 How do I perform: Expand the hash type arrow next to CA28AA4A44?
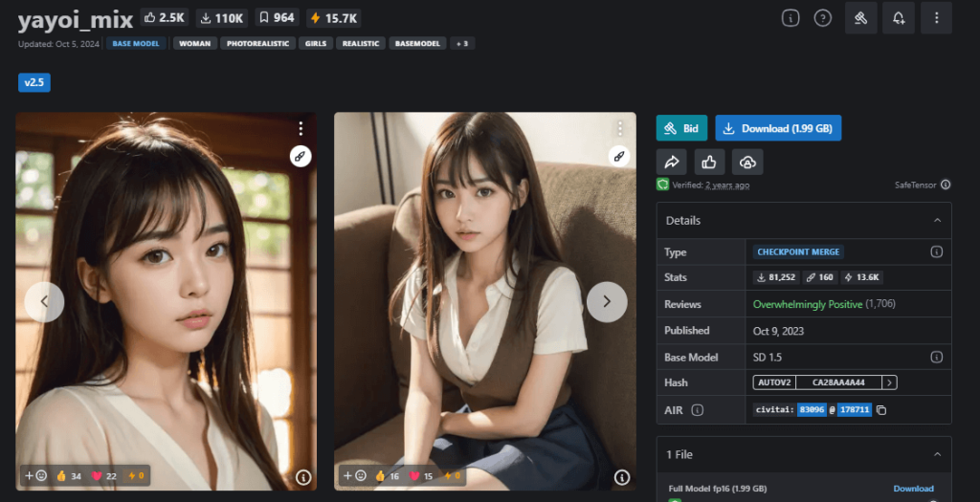point(889,382)
